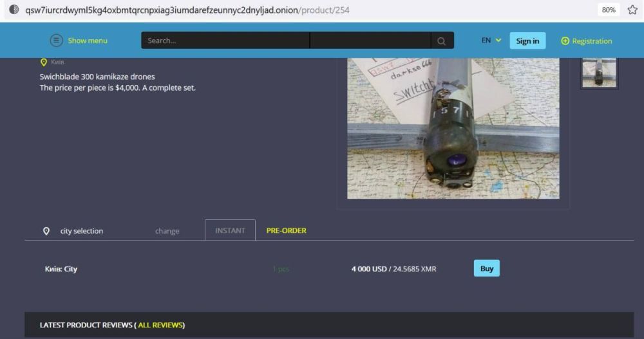Open the EN language dropdown
The height and width of the screenshot is (339, 644).
tap(491, 41)
